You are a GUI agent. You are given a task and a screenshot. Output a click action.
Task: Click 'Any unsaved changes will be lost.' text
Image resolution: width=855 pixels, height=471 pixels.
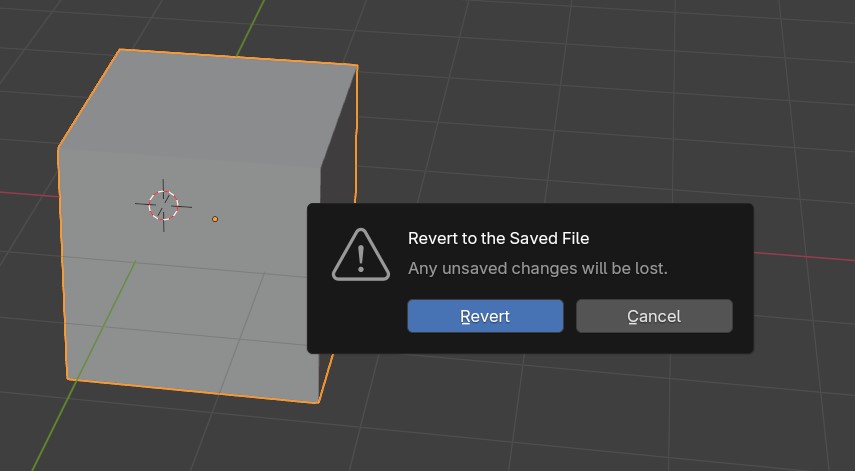point(538,268)
